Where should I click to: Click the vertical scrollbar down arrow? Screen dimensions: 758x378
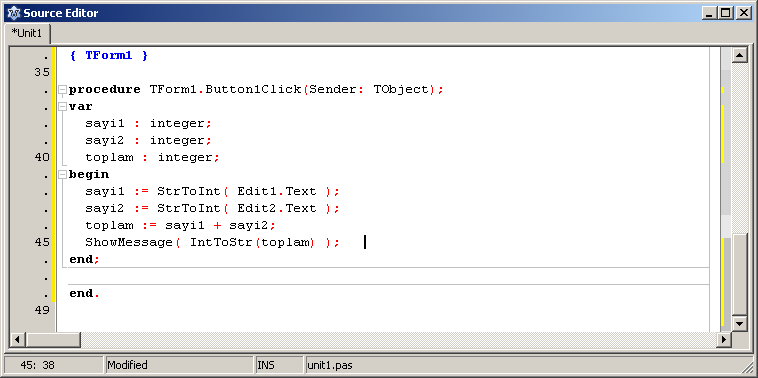click(740, 323)
